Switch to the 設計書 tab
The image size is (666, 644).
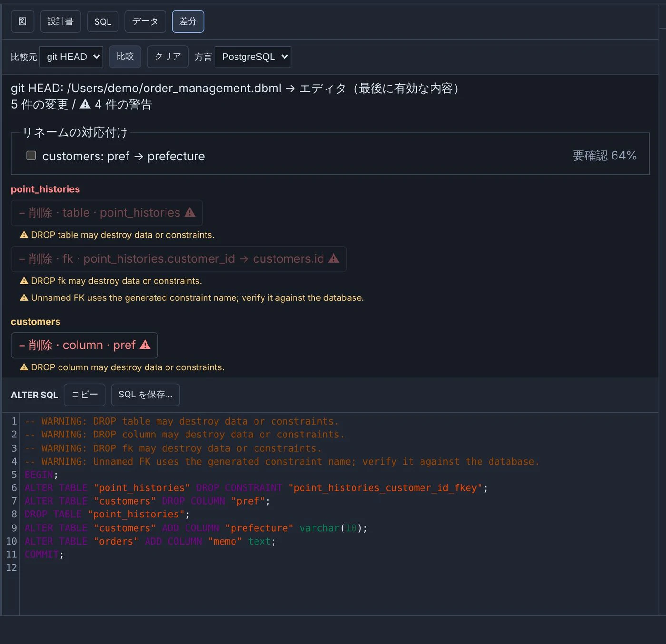60,21
